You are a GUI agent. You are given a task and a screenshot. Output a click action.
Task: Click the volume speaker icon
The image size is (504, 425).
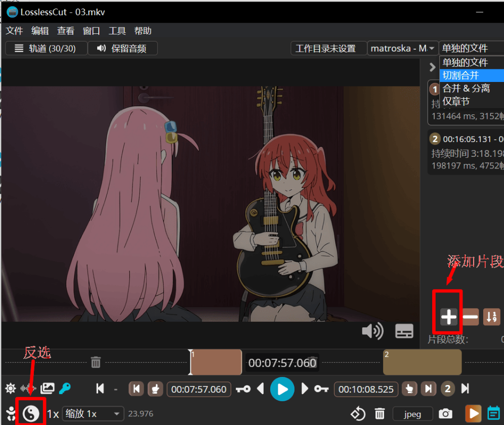pyautogui.click(x=372, y=331)
